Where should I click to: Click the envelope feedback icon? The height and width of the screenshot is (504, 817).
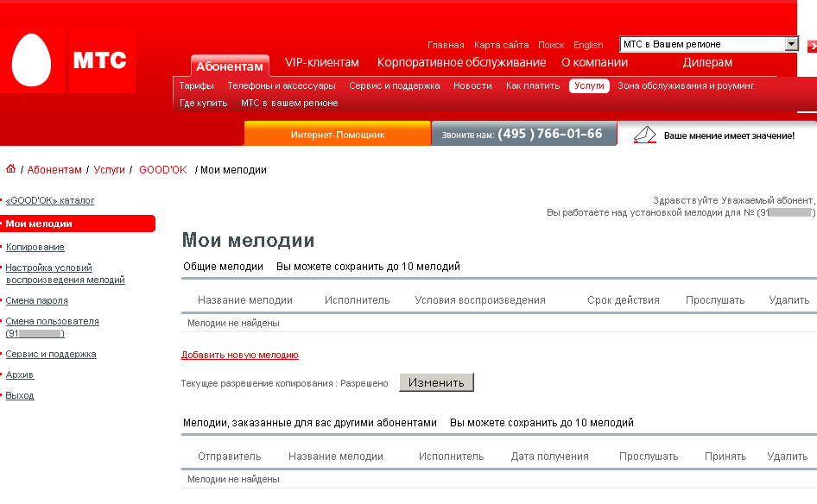pyautogui.click(x=645, y=135)
